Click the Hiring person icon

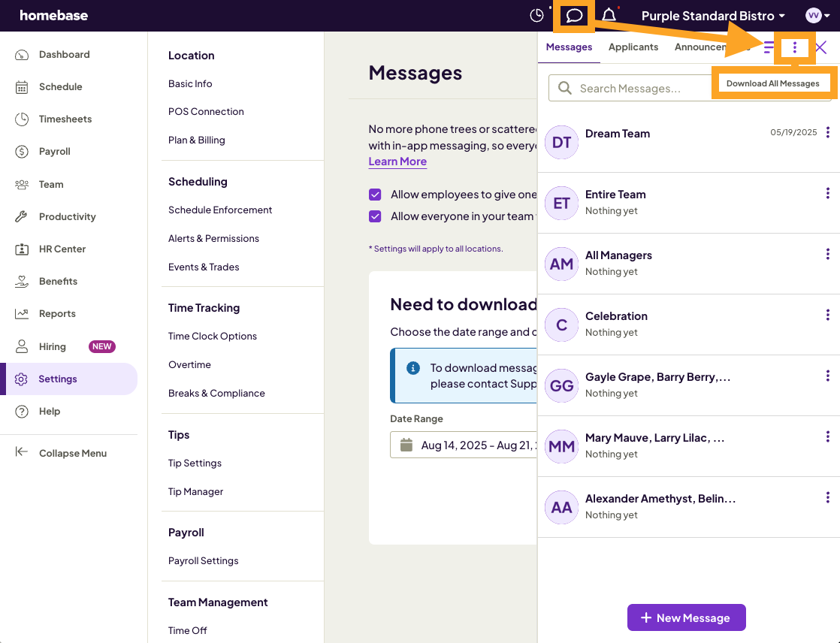point(22,346)
